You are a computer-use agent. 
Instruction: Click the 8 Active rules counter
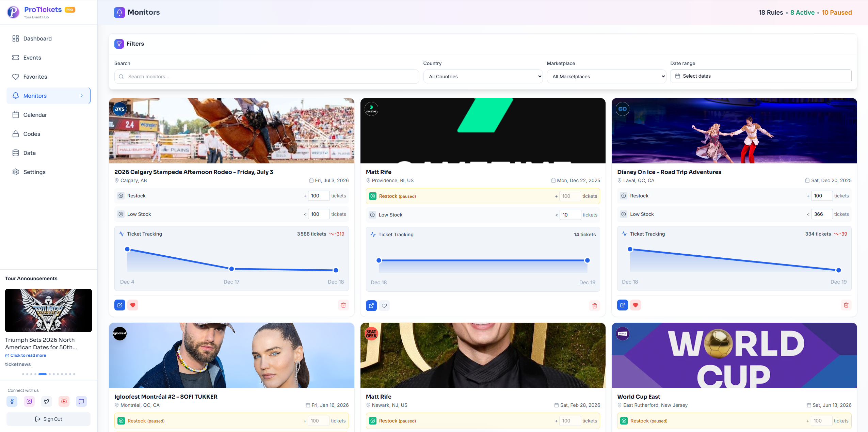(x=802, y=12)
